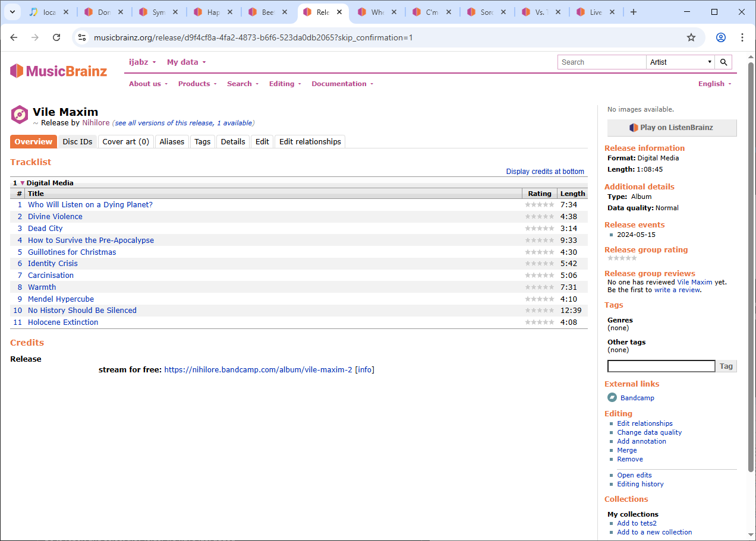Click Add to tets2 collection link
This screenshot has width=756, height=541.
[x=637, y=523]
